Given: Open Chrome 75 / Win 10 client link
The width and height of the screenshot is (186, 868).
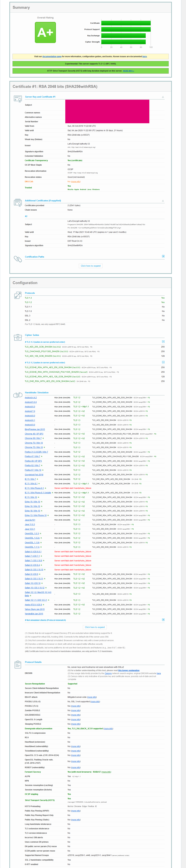Looking at the screenshot, I should pos(34,448).
